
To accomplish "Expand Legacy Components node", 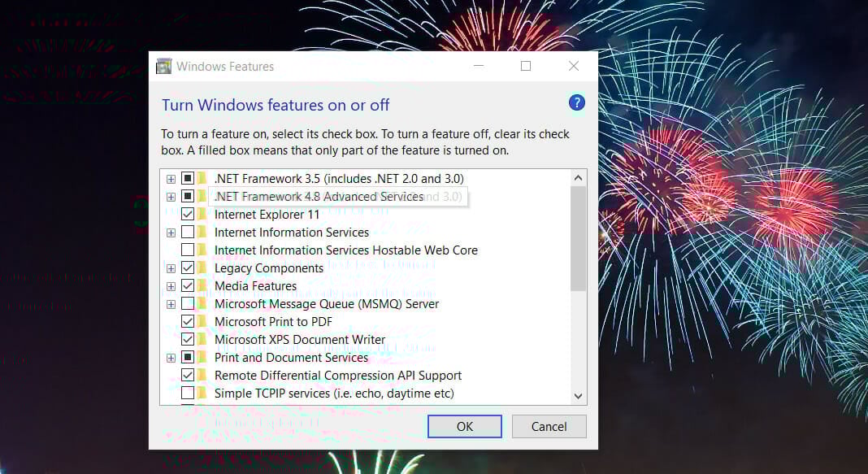I will click(171, 268).
